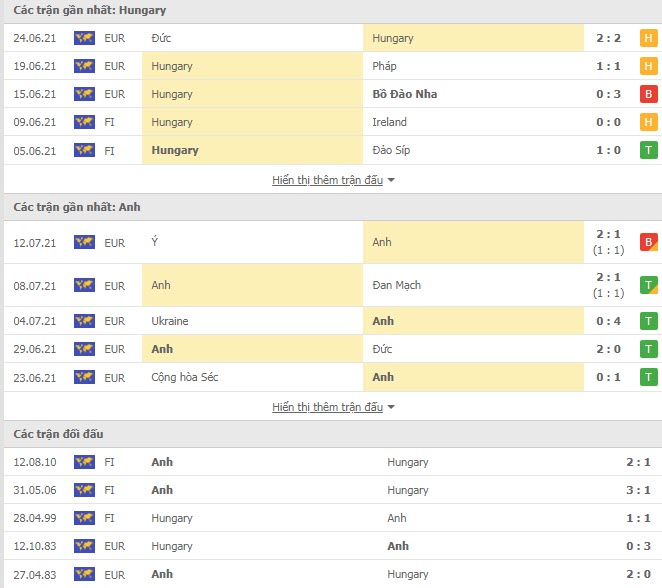Select the Anh vs Đức 2:0 score

click(x=608, y=349)
